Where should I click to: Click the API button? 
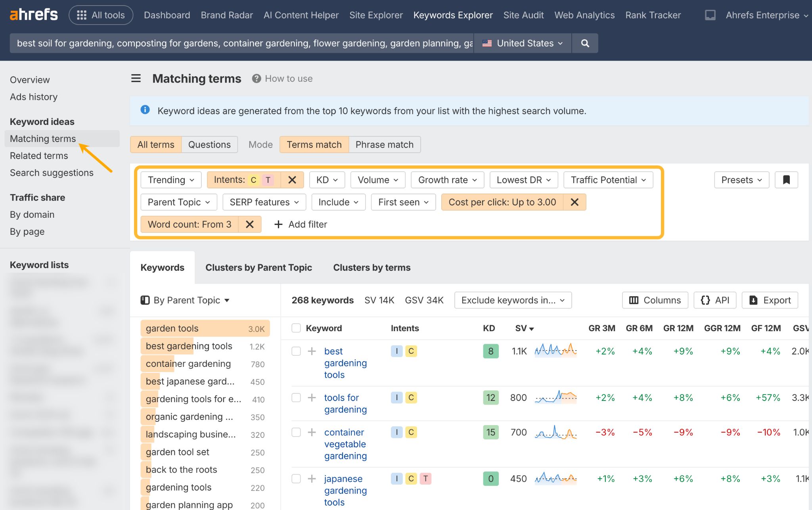714,300
